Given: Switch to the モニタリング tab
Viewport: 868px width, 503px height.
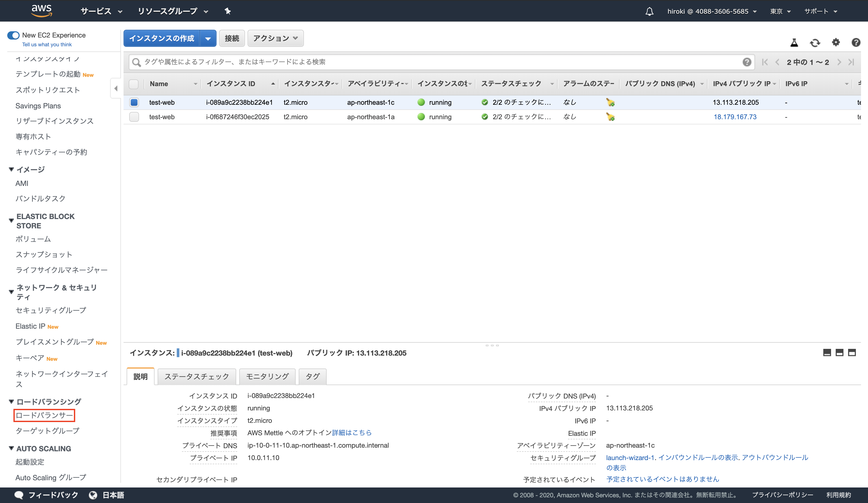Looking at the screenshot, I should [x=267, y=377].
